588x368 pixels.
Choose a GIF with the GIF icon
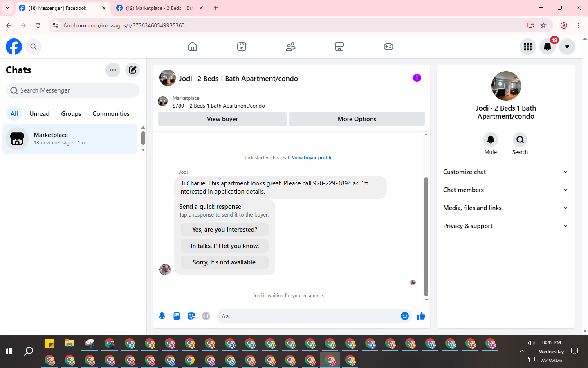coord(206,316)
